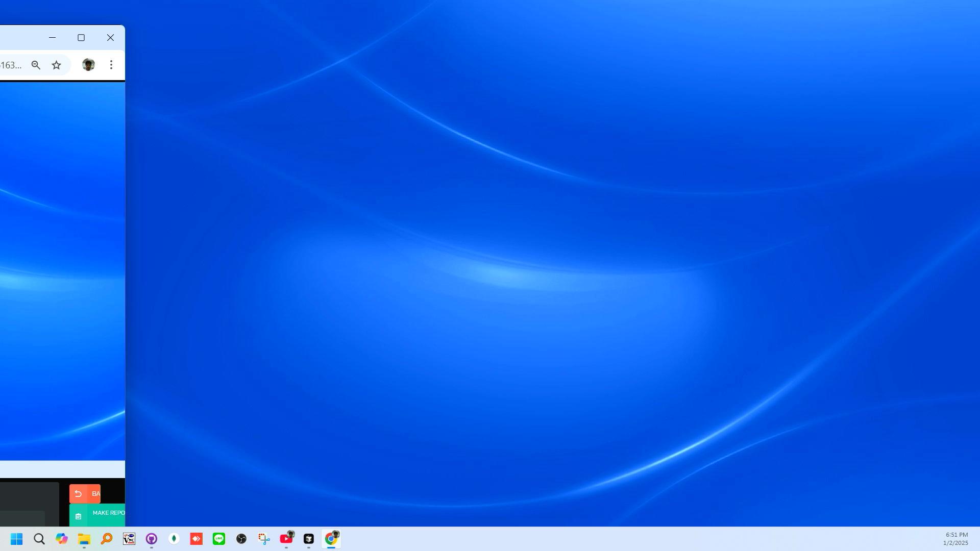Open File Explorer from the taskbar
This screenshot has width=980, height=551.
[x=84, y=539]
